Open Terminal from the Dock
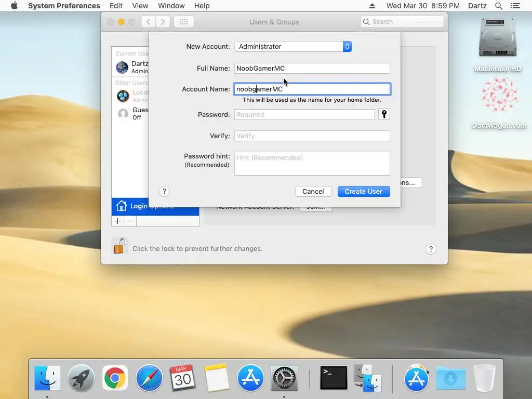The width and height of the screenshot is (532, 399). (334, 378)
